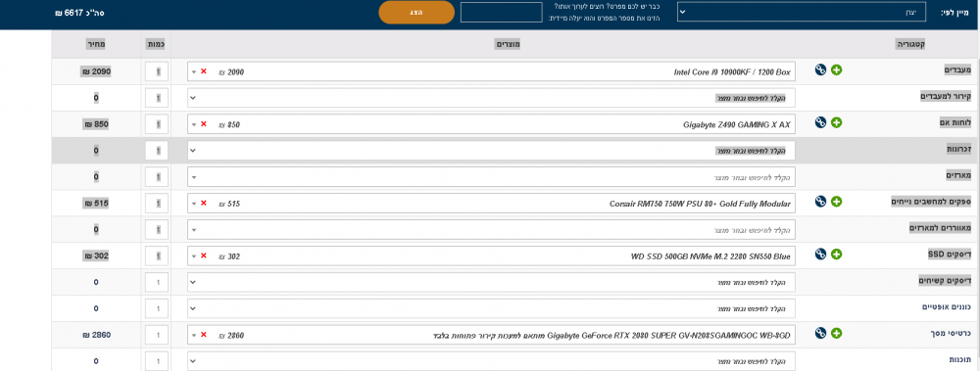Click the מחיר column header
This screenshot has width=980, height=371.
coord(96,44)
